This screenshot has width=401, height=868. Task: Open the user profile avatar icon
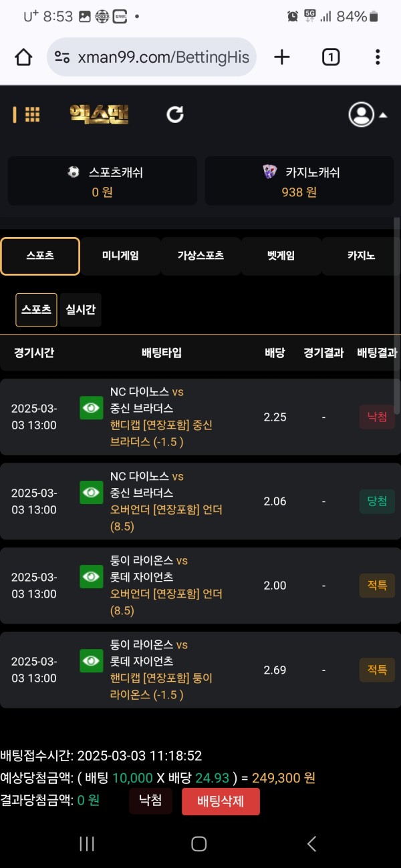click(x=362, y=114)
